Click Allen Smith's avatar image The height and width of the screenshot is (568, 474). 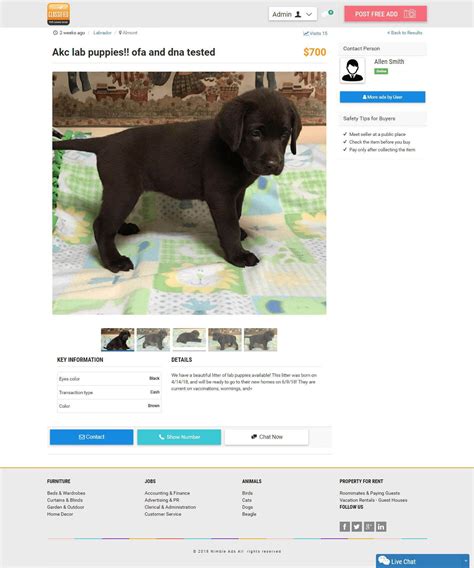click(352, 70)
